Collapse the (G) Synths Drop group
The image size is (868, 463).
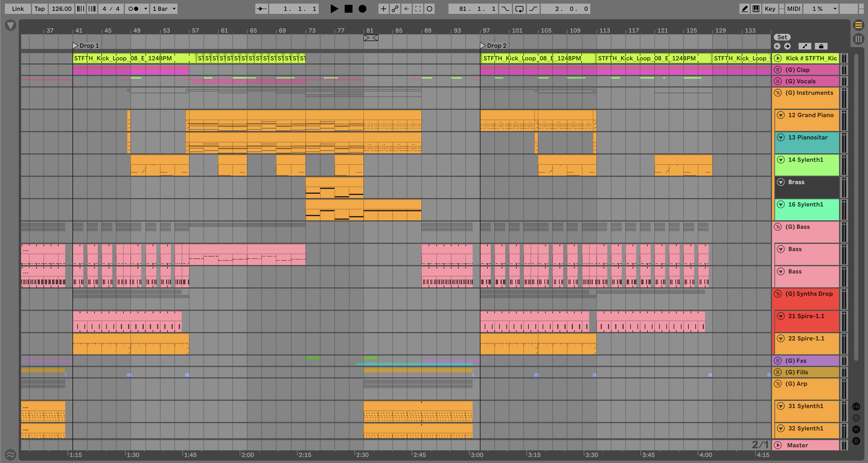point(778,294)
